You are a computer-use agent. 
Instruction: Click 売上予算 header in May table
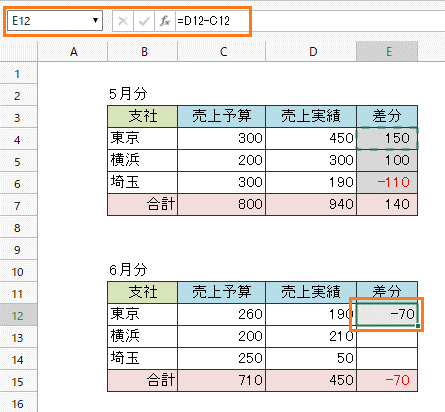222,116
